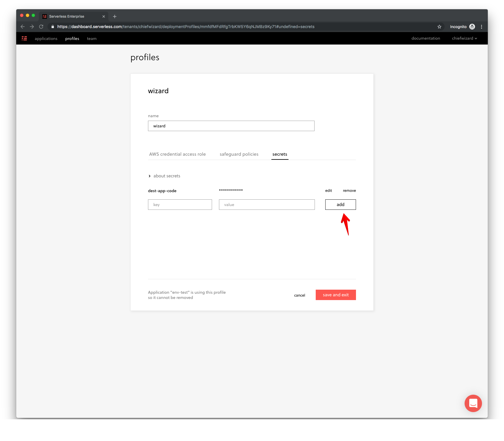The height and width of the screenshot is (441, 504).
Task: Click the Incognito profile icon
Action: coord(472,27)
